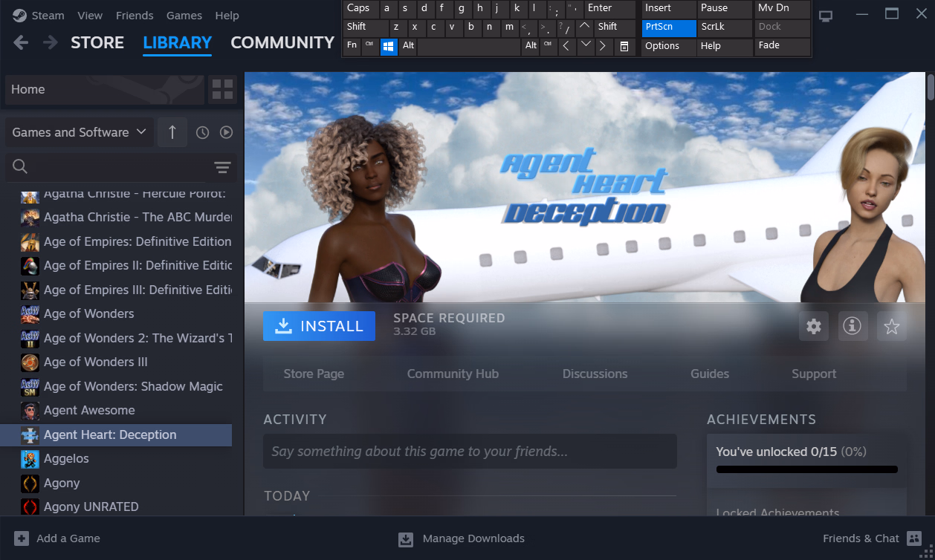Open Big Picture mode monitor icon

(826, 16)
